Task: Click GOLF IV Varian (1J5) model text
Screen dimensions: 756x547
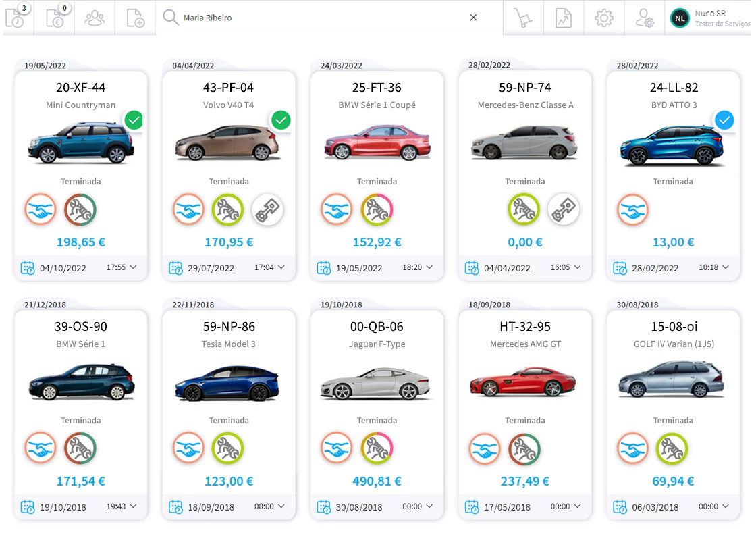Action: point(674,344)
